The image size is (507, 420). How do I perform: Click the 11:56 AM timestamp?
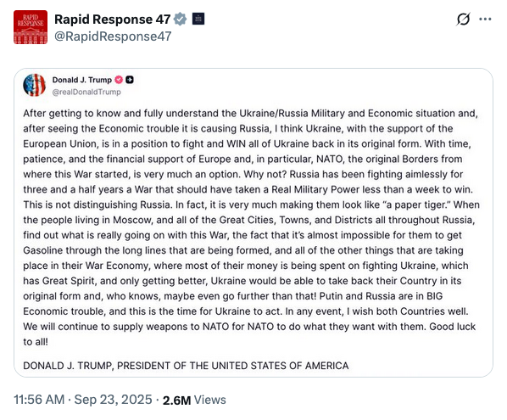(39, 400)
